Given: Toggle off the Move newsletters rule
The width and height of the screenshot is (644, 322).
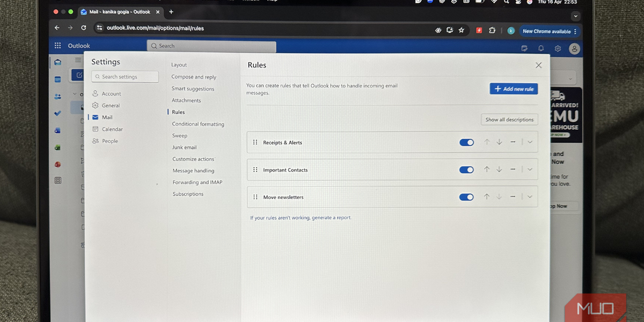Looking at the screenshot, I should tap(466, 197).
